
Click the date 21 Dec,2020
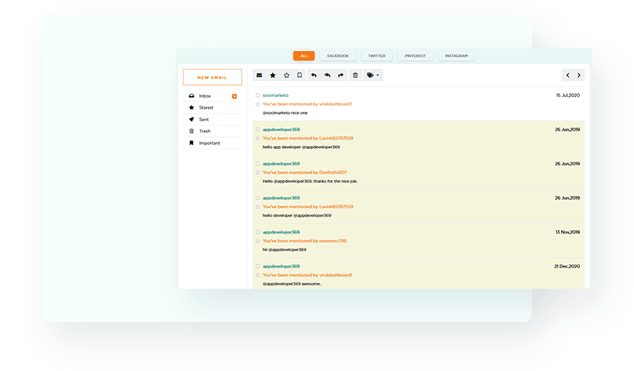tap(567, 266)
